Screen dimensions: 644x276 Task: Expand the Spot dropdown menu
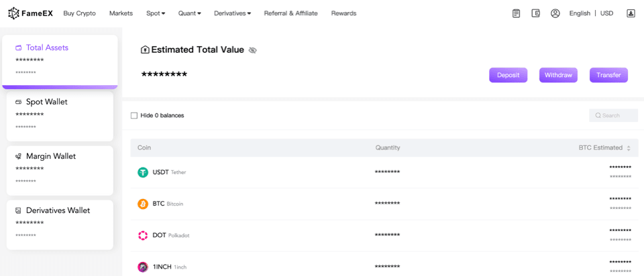[x=156, y=13]
